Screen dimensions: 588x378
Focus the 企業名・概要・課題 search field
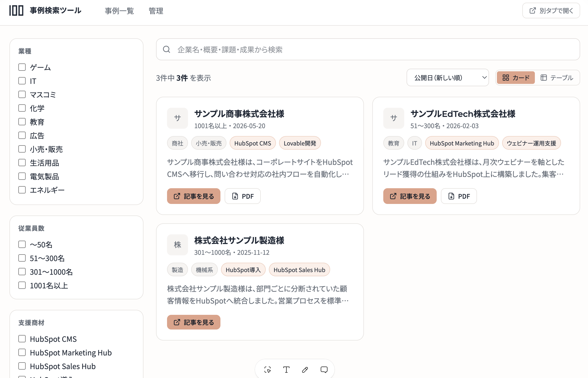[368, 49]
